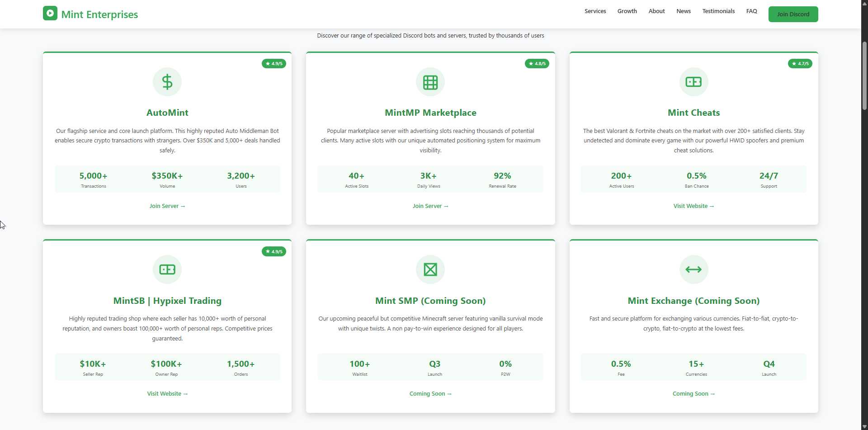Click the Mint Cheats ticket icon
The image size is (868, 430).
693,82
